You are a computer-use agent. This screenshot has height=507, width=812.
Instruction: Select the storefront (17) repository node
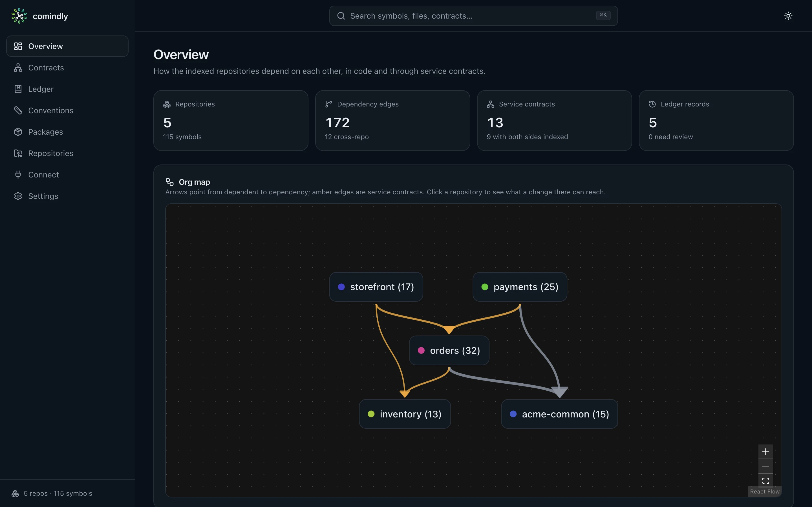[x=376, y=287]
